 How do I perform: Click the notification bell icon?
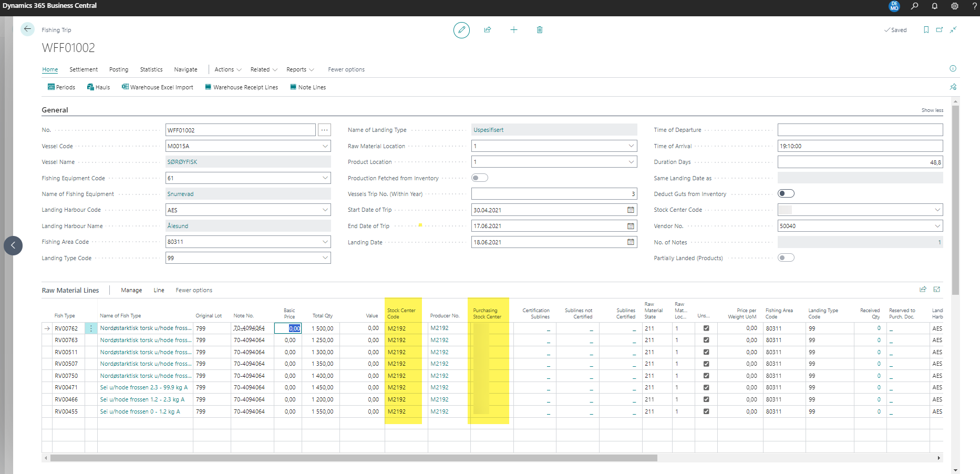[935, 6]
